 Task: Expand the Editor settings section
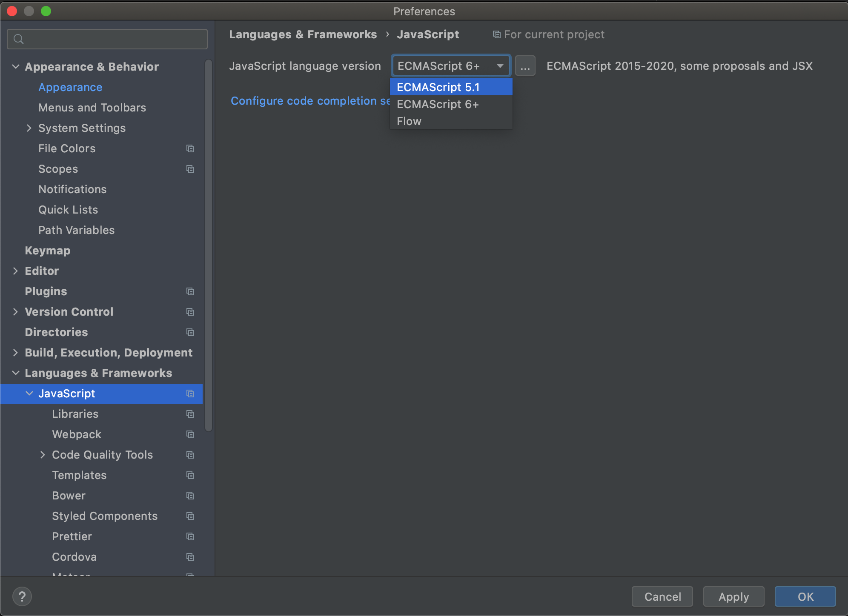click(x=16, y=271)
